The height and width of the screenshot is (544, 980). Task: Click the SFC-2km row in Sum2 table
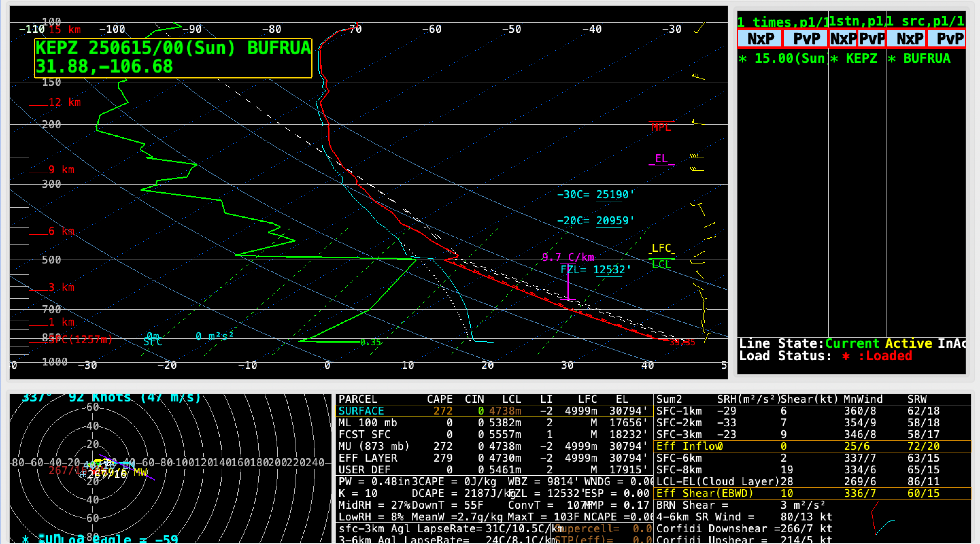point(812,423)
